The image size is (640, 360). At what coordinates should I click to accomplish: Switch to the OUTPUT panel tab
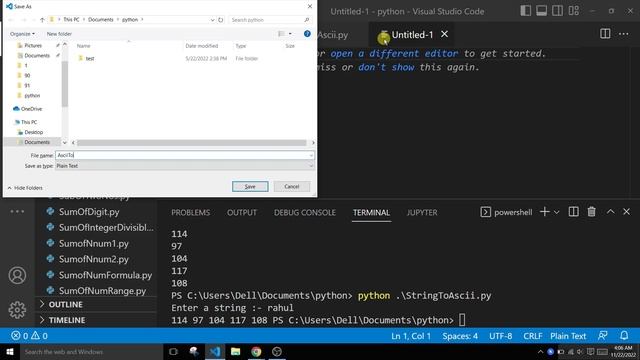click(x=242, y=213)
